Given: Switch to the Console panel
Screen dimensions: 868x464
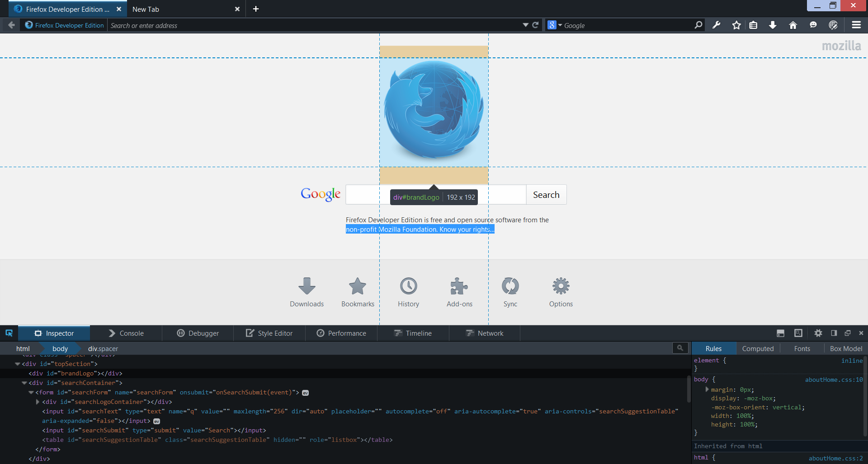Looking at the screenshot, I should tap(126, 333).
